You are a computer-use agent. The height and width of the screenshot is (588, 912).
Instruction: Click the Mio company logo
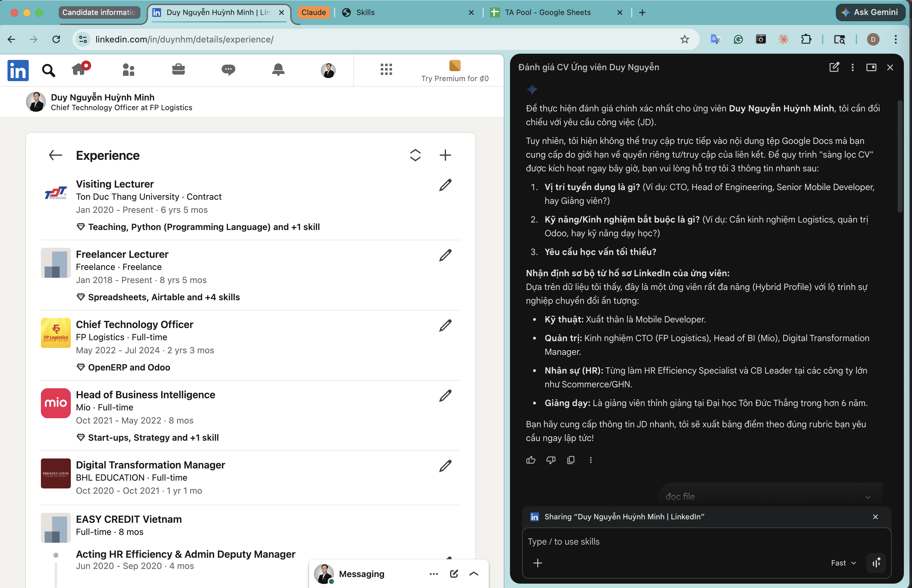point(56,403)
